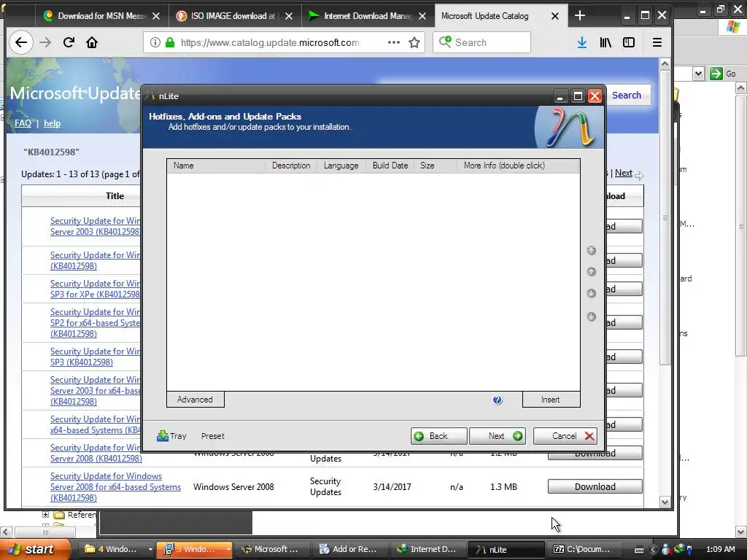Reload the page in Firefox
The width and height of the screenshot is (747, 560).
coord(69,42)
